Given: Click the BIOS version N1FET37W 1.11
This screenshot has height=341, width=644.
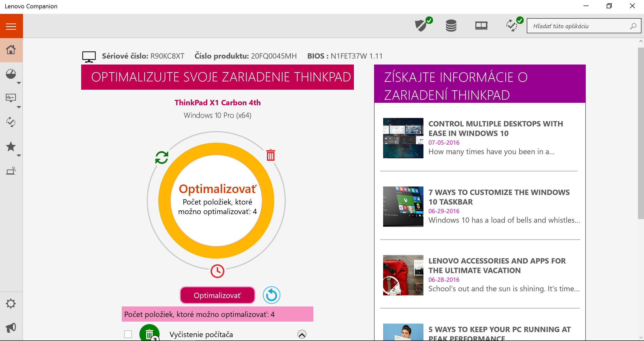Looking at the screenshot, I should click(356, 56).
